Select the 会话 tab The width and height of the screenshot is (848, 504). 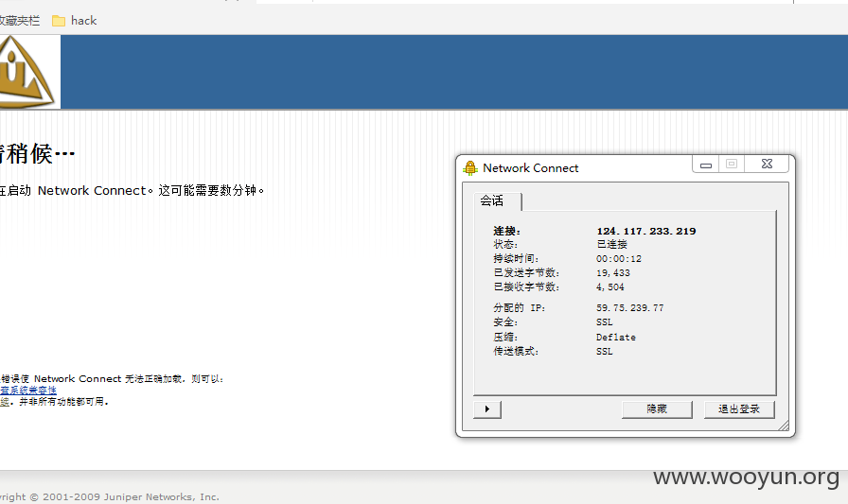click(x=497, y=201)
